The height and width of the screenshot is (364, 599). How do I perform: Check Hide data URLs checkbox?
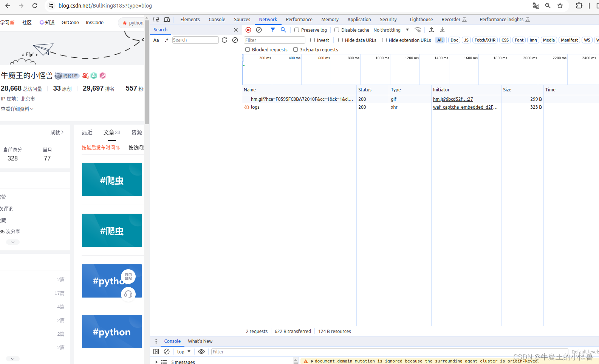pyautogui.click(x=341, y=40)
